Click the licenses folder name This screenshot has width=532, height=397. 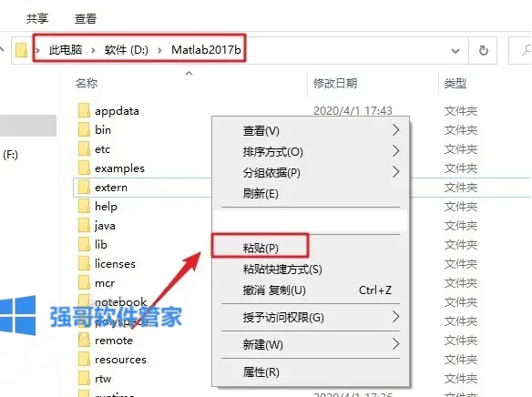(x=115, y=264)
